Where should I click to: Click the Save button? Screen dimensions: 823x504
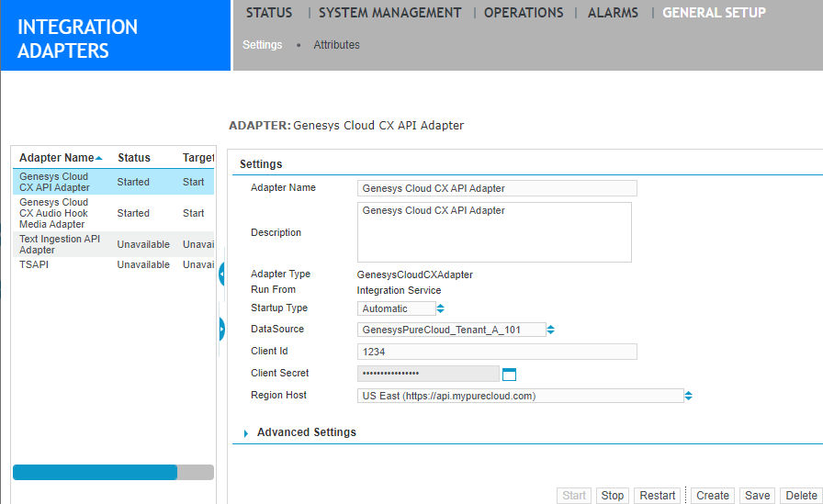(758, 496)
